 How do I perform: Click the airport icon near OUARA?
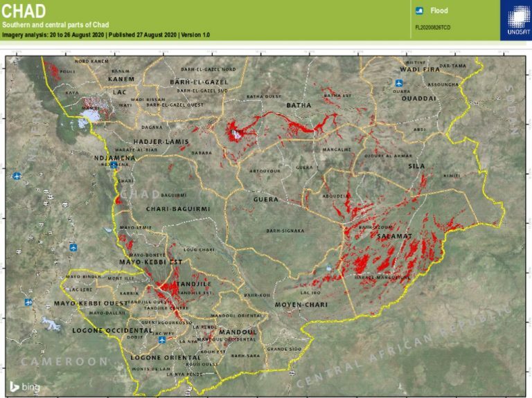(399, 83)
